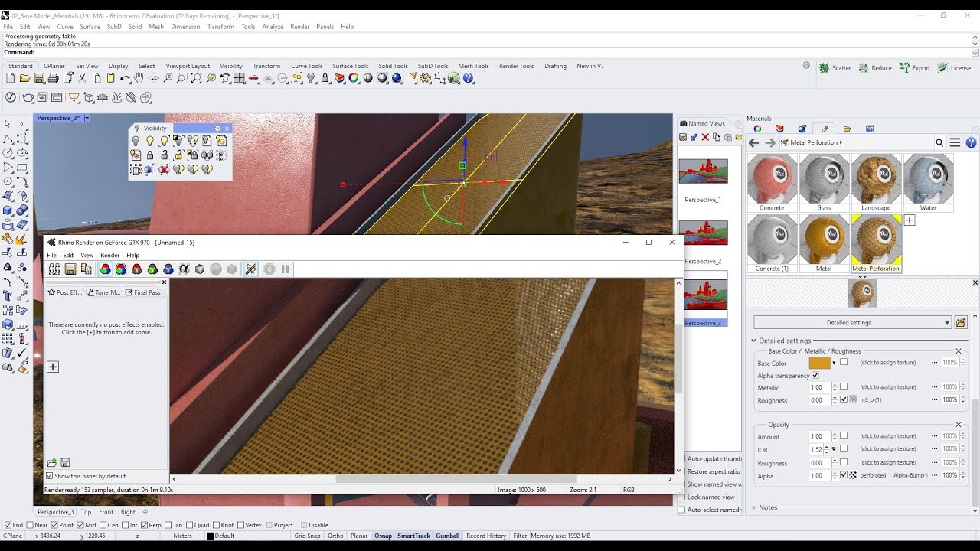Open the Base Color dropdown arrow
This screenshot has width=980, height=551.
(x=834, y=363)
